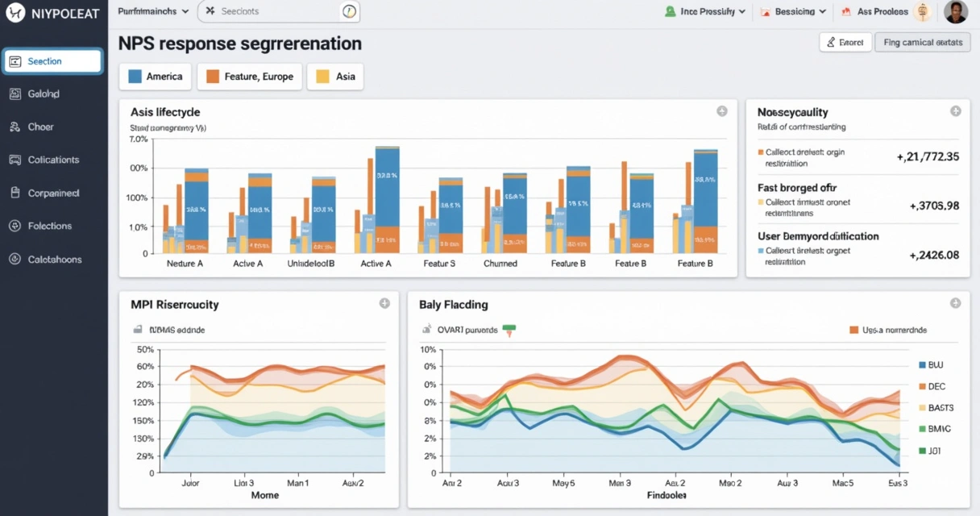Click the +,21,/772.35 value
Viewport: 980px width, 516px height.
pyautogui.click(x=928, y=156)
